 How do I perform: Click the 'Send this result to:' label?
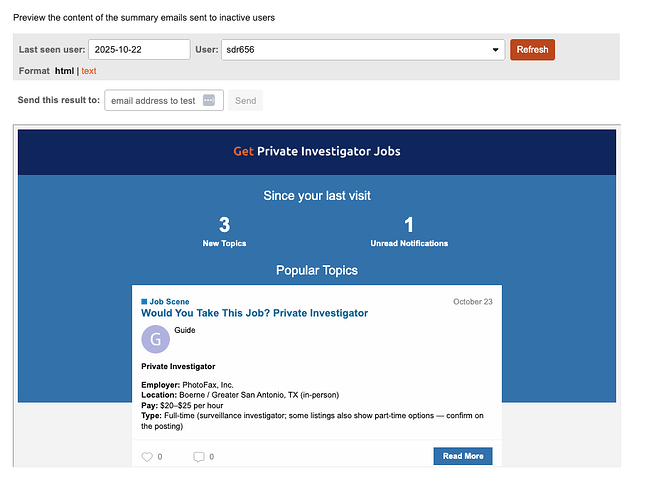click(x=59, y=100)
